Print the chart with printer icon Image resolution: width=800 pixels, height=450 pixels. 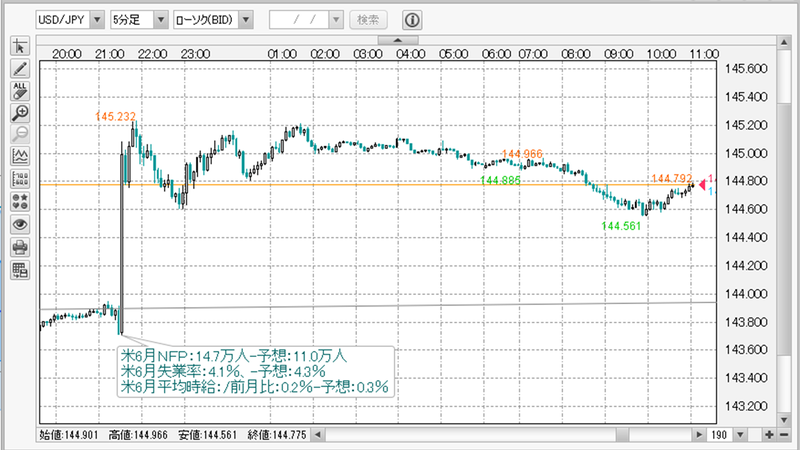click(20, 247)
